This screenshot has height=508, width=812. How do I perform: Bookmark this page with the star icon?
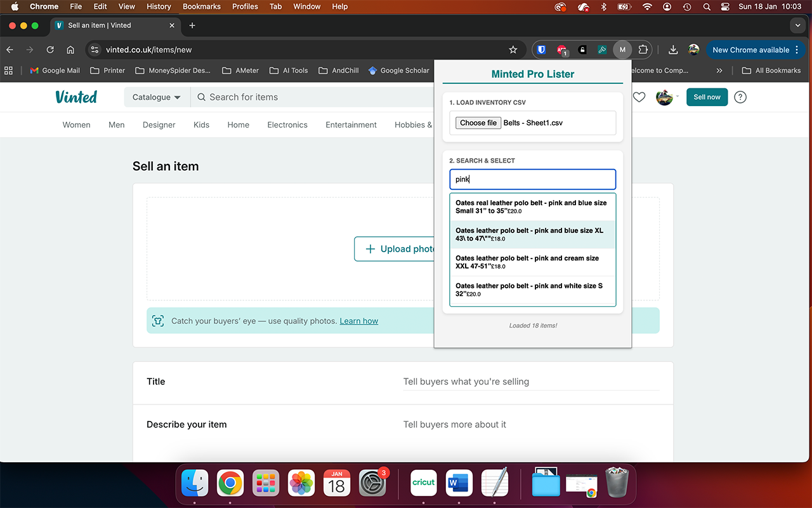tap(513, 50)
